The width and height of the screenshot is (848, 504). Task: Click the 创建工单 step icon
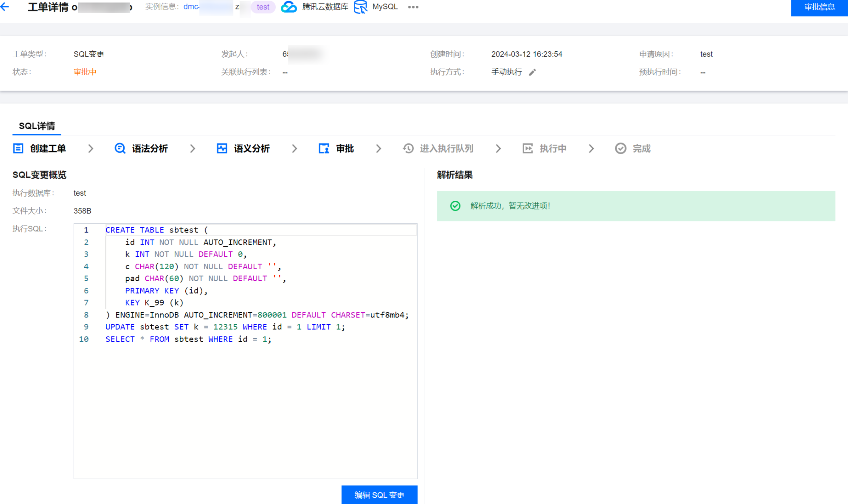click(18, 148)
